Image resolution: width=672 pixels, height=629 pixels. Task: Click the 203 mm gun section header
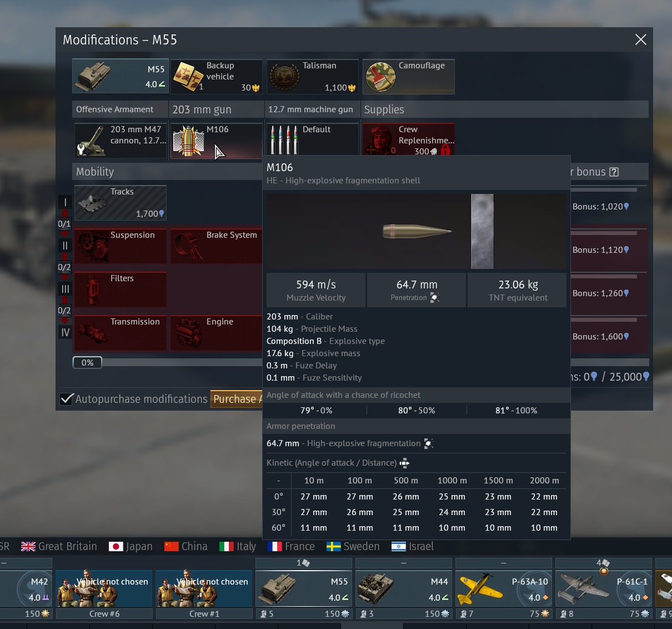(217, 109)
